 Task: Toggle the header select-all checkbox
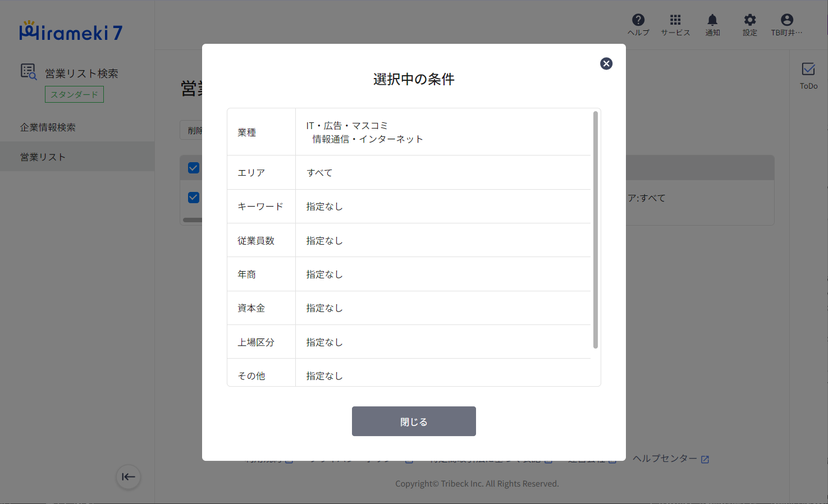(194, 168)
